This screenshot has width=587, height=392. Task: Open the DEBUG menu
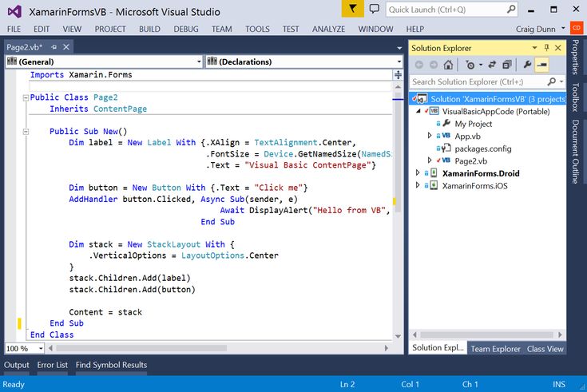coord(186,29)
